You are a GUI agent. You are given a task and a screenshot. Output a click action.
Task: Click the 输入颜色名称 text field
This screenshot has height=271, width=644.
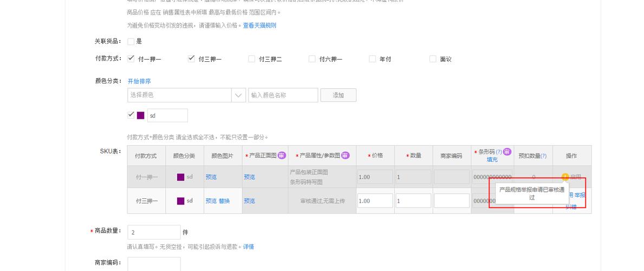[283, 95]
